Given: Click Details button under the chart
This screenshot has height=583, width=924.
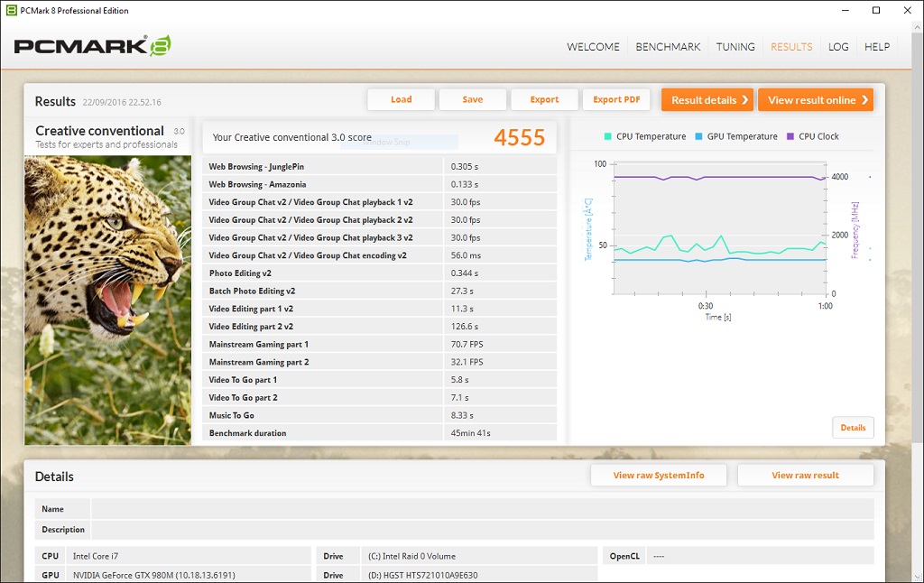Looking at the screenshot, I should (853, 428).
